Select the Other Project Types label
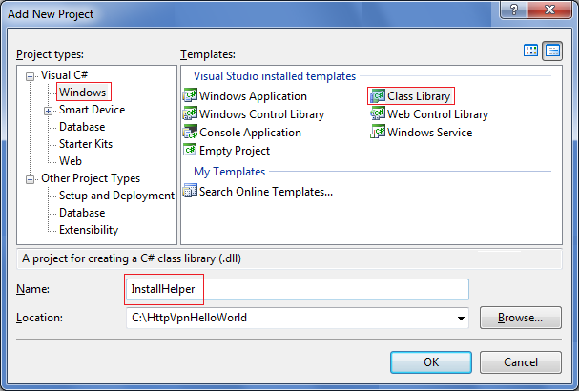 point(91,178)
